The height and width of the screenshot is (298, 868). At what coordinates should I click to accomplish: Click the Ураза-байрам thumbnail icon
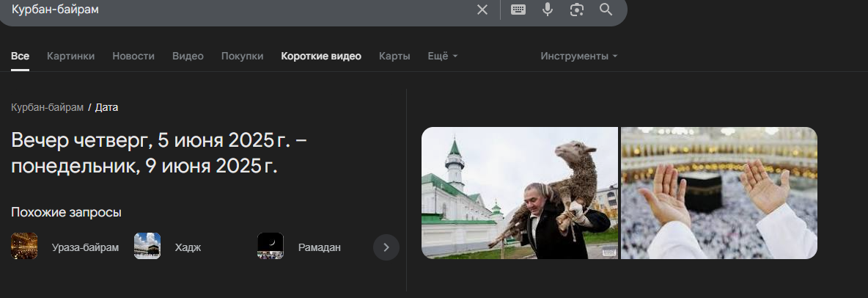[24, 246]
